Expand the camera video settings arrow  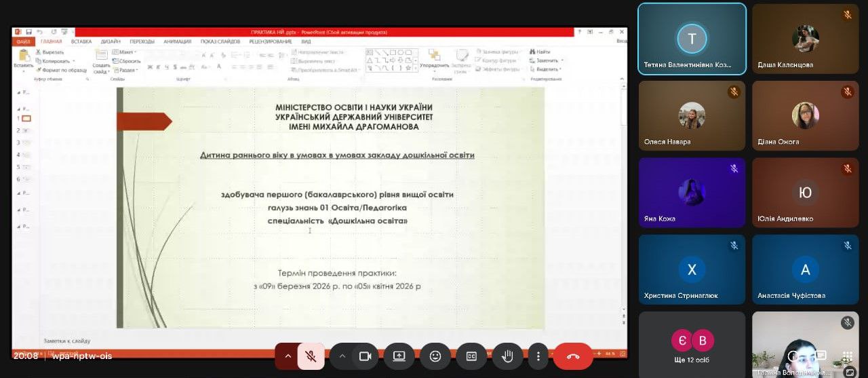(342, 356)
